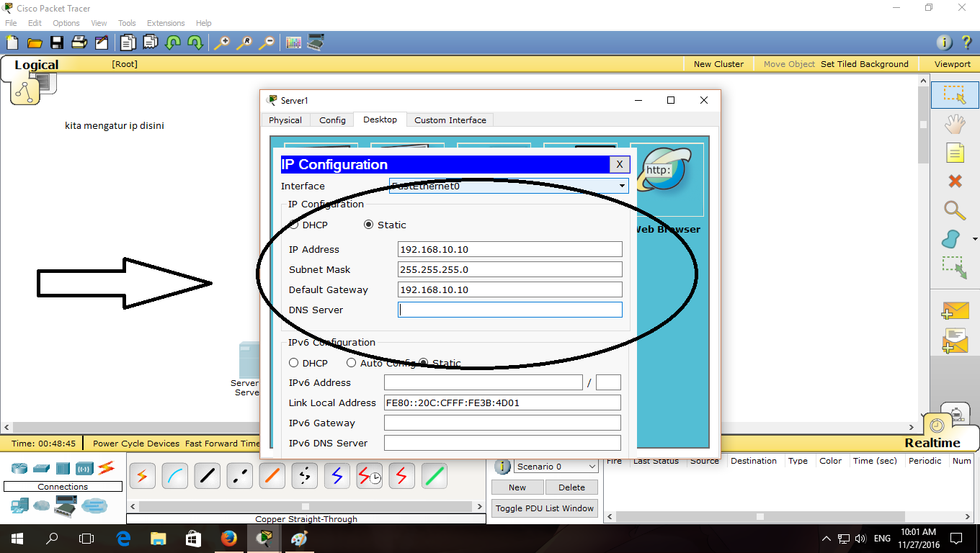Switch to the Config tab

pos(332,120)
